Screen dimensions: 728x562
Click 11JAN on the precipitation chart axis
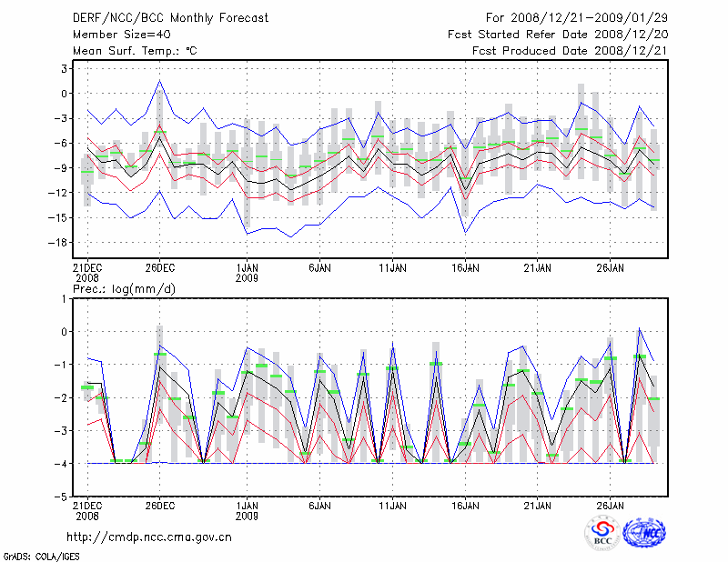tap(392, 505)
